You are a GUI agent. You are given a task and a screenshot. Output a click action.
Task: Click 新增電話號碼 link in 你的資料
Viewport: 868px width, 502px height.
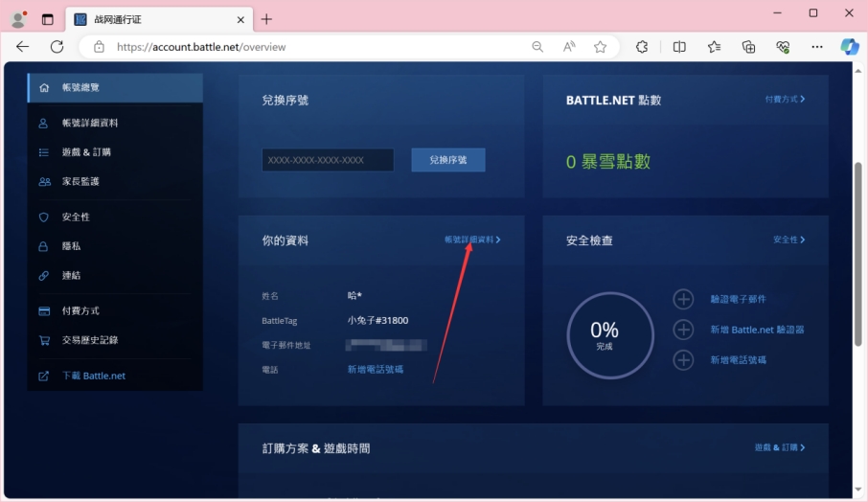click(x=376, y=369)
